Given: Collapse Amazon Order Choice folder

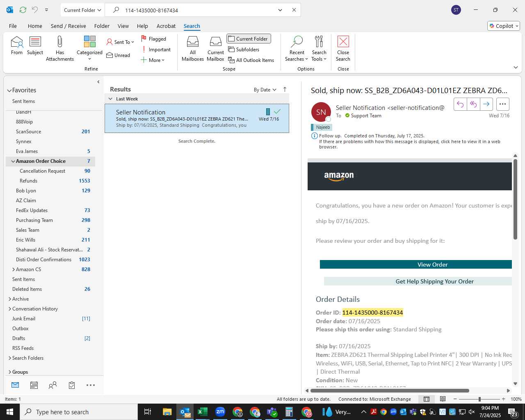Looking at the screenshot, I should click(13, 161).
